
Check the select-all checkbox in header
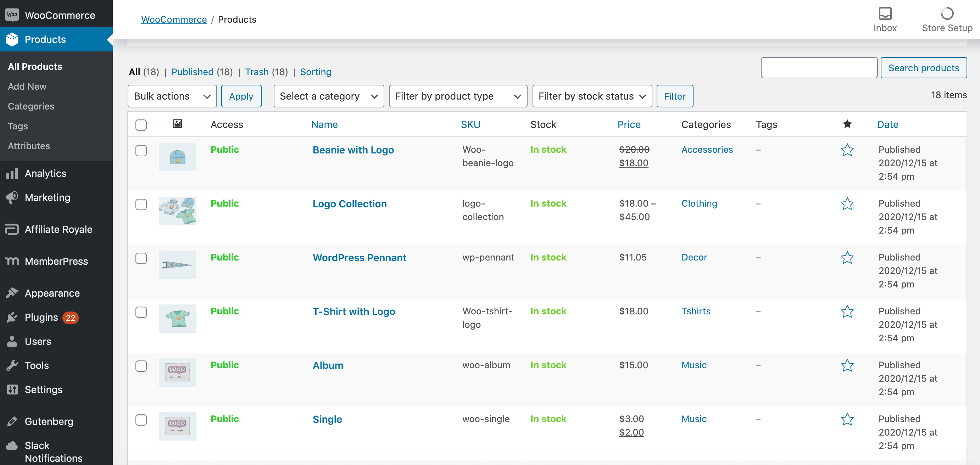[x=141, y=124]
